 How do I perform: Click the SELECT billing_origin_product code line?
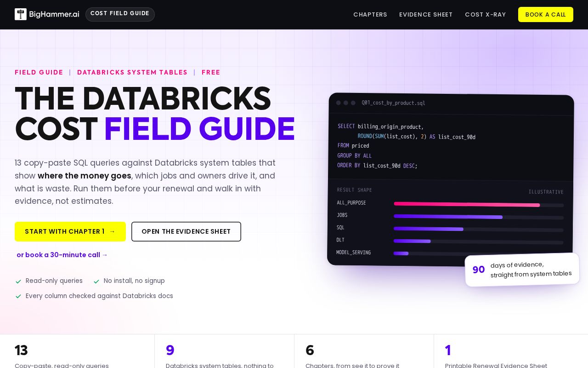pos(381,126)
